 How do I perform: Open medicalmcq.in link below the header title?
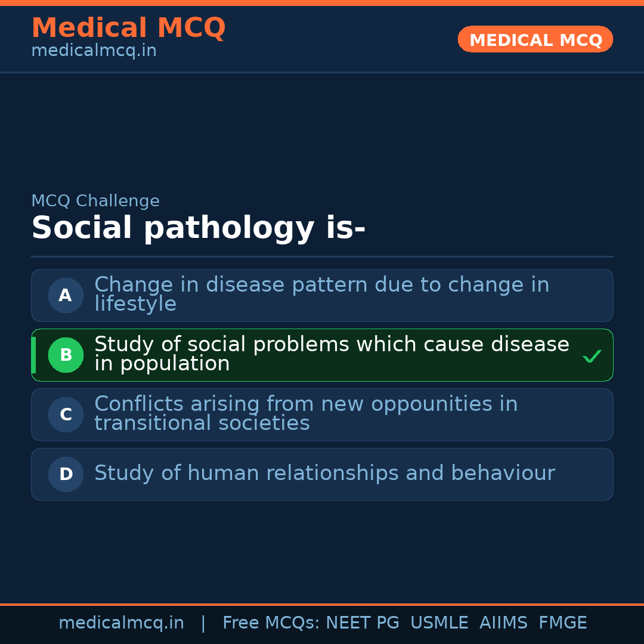[94, 51]
